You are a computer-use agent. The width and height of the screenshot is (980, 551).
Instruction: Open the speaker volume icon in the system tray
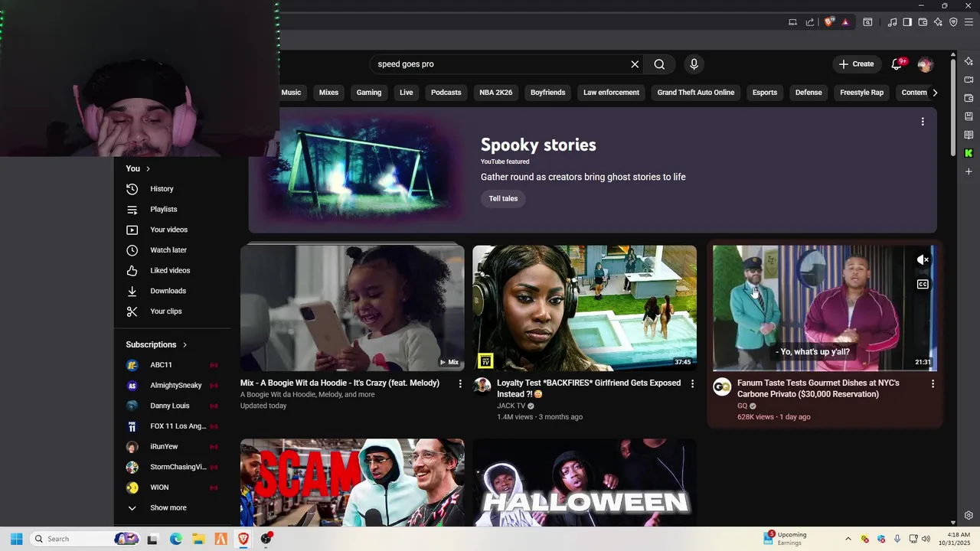point(926,539)
